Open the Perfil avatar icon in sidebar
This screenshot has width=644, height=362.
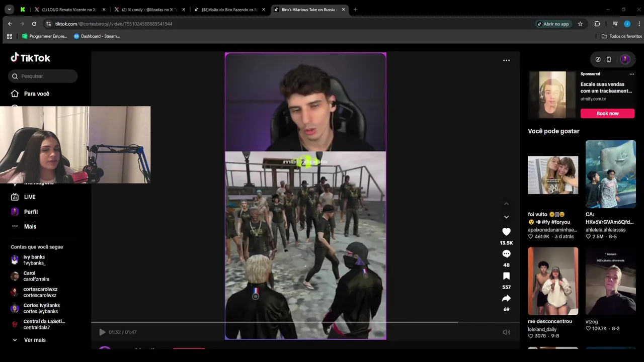click(x=15, y=212)
